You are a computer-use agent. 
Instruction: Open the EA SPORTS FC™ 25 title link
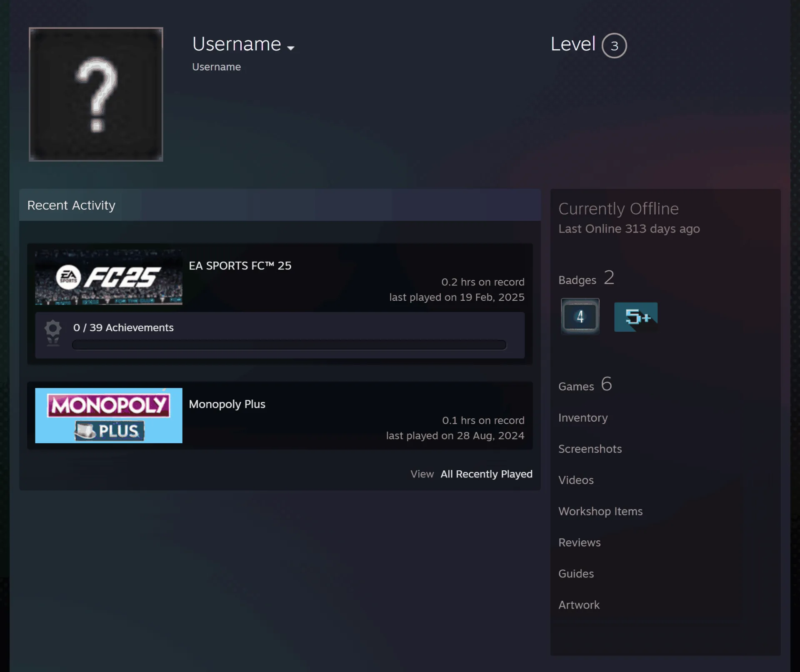[240, 265]
